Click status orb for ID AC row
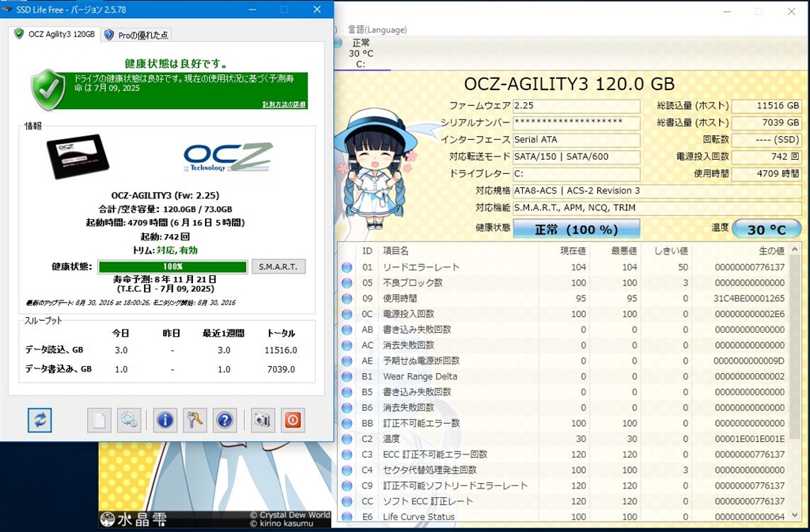Image resolution: width=810 pixels, height=532 pixels. click(x=346, y=345)
